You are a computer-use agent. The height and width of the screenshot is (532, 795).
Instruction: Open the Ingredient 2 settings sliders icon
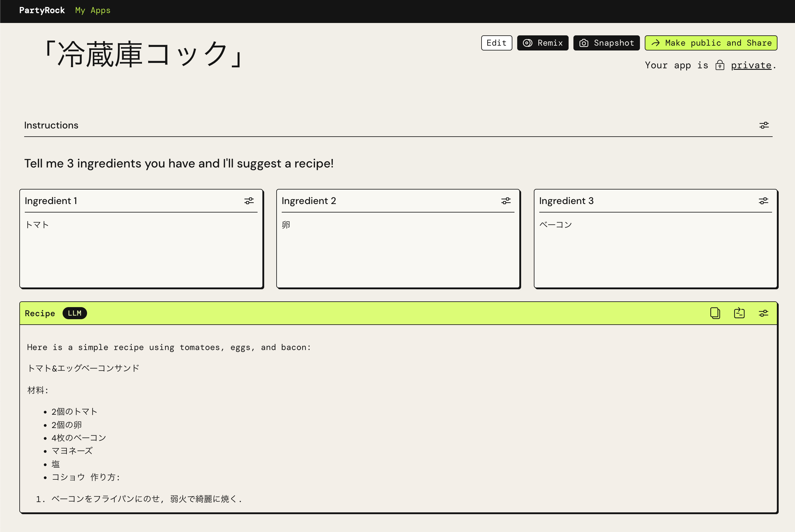[x=506, y=201]
